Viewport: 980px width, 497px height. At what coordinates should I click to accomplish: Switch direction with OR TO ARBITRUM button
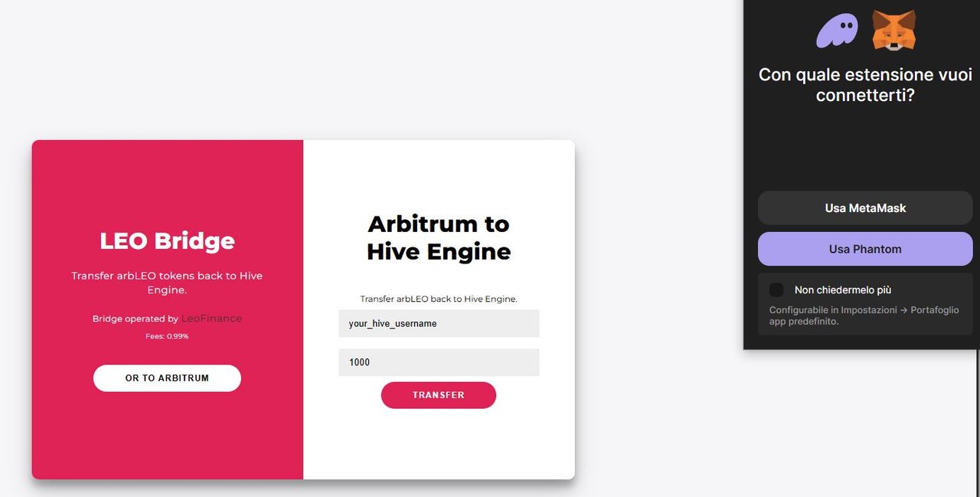[x=167, y=378]
